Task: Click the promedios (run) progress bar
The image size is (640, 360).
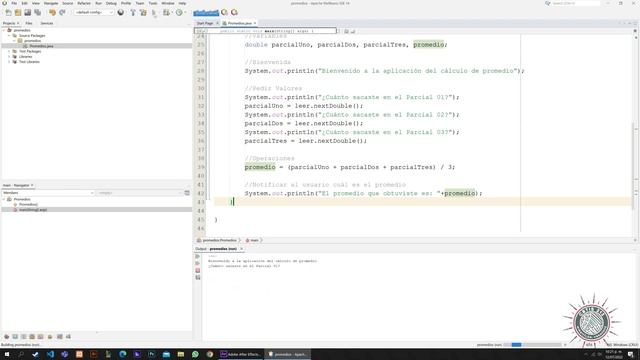Action: pos(533,345)
